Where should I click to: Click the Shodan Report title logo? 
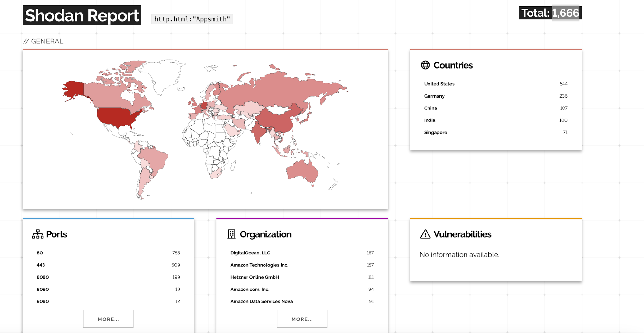click(82, 15)
